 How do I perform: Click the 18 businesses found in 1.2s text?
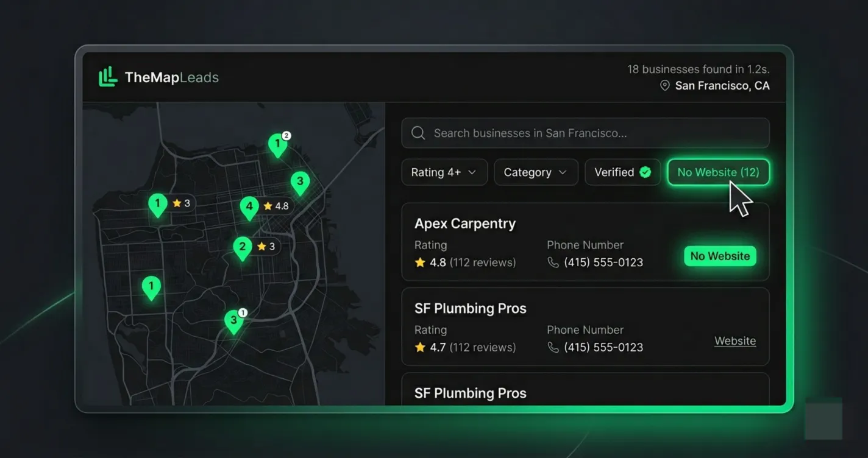699,69
